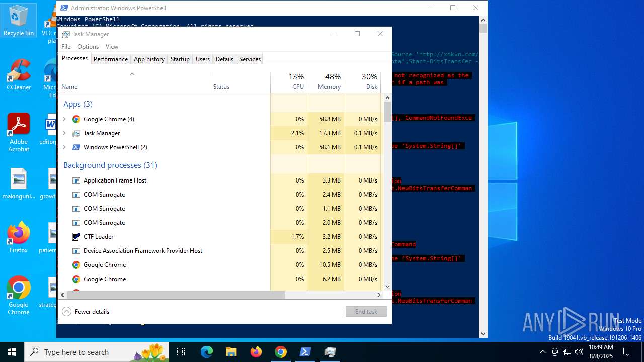The height and width of the screenshot is (362, 644).
Task: Show hidden system tray icons
Action: click(x=542, y=352)
